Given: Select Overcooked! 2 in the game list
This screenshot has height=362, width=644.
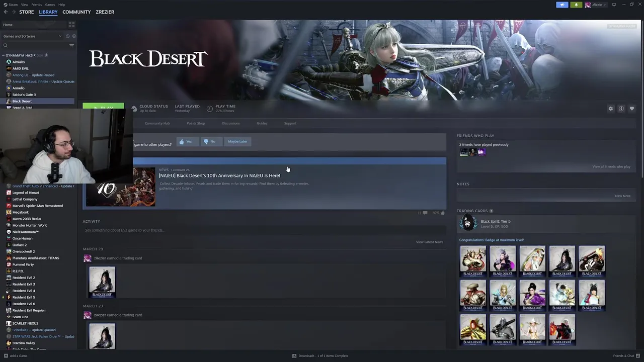Looking at the screenshot, I should [24, 251].
